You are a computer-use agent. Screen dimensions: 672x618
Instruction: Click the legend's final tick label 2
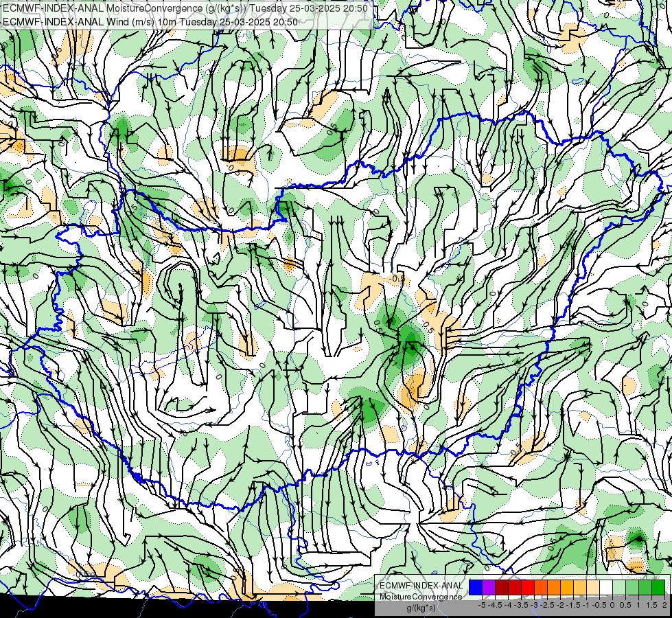(664, 605)
